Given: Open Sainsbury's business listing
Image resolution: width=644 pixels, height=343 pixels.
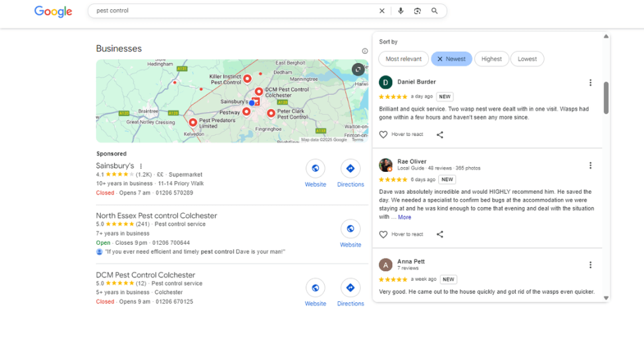Looking at the screenshot, I should (x=115, y=166).
